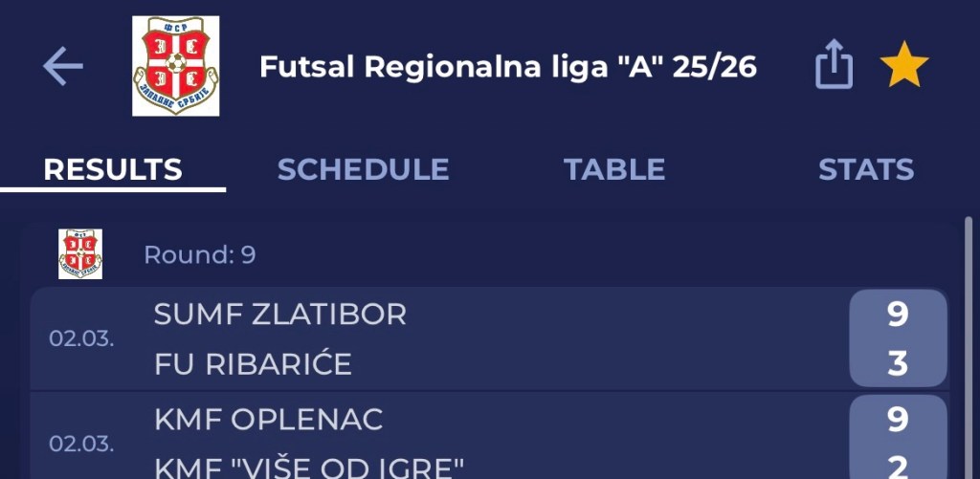This screenshot has width=980, height=479.
Task: Open SUMF ZLATIBOR team name
Action: [x=280, y=315]
